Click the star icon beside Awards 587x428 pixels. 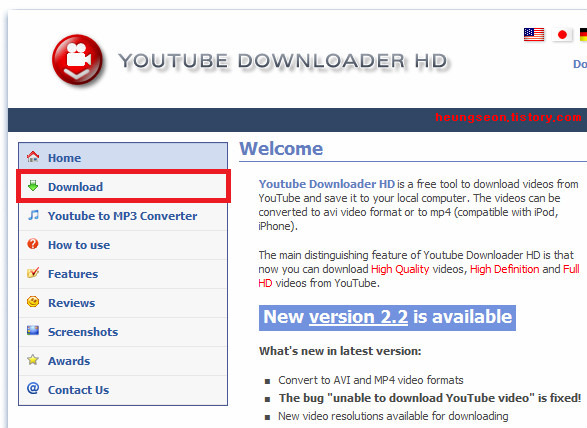33,359
